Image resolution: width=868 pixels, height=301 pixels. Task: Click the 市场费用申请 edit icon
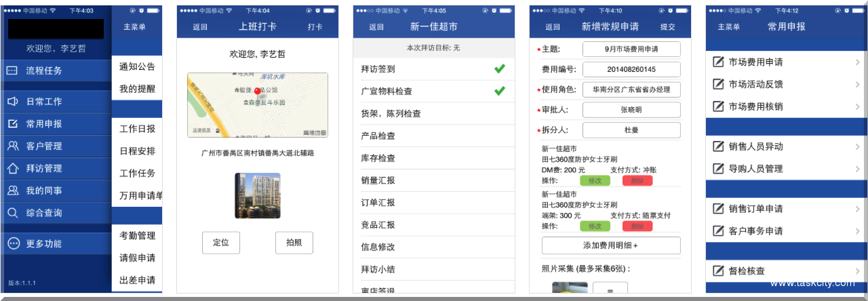[718, 62]
